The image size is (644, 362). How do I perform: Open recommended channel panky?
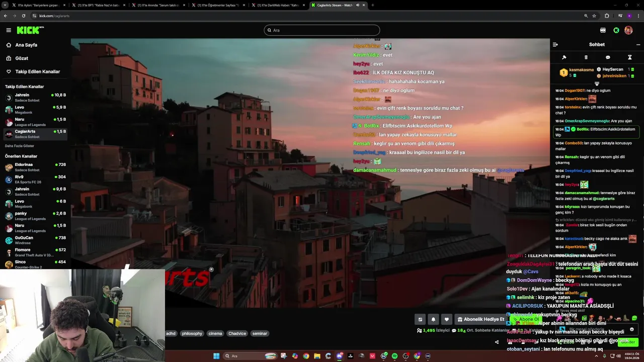point(35,216)
